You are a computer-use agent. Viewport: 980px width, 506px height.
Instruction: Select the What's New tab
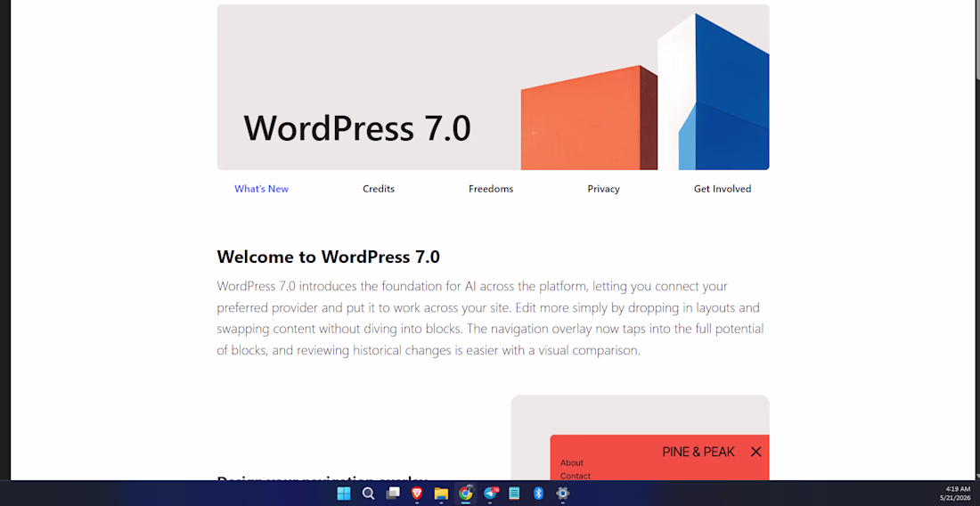point(261,189)
